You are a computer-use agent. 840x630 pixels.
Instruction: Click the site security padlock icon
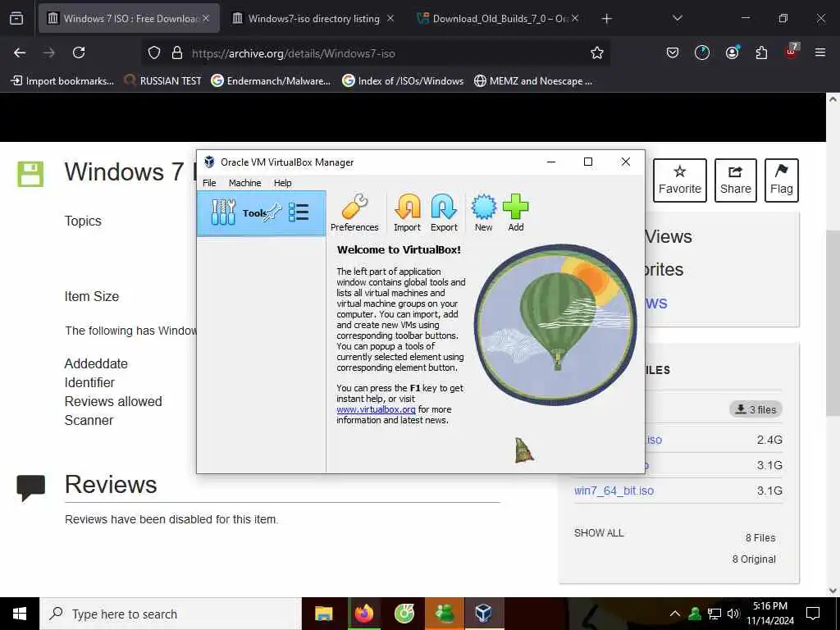177,52
